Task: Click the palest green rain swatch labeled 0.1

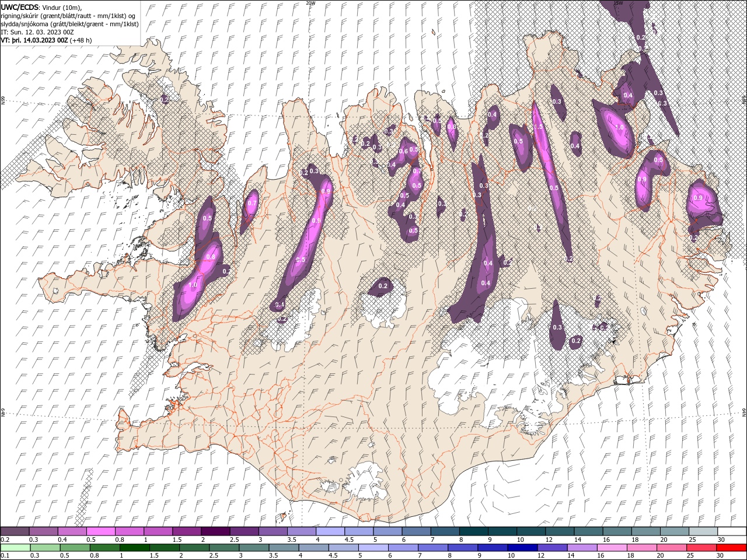Action: (x=15, y=548)
